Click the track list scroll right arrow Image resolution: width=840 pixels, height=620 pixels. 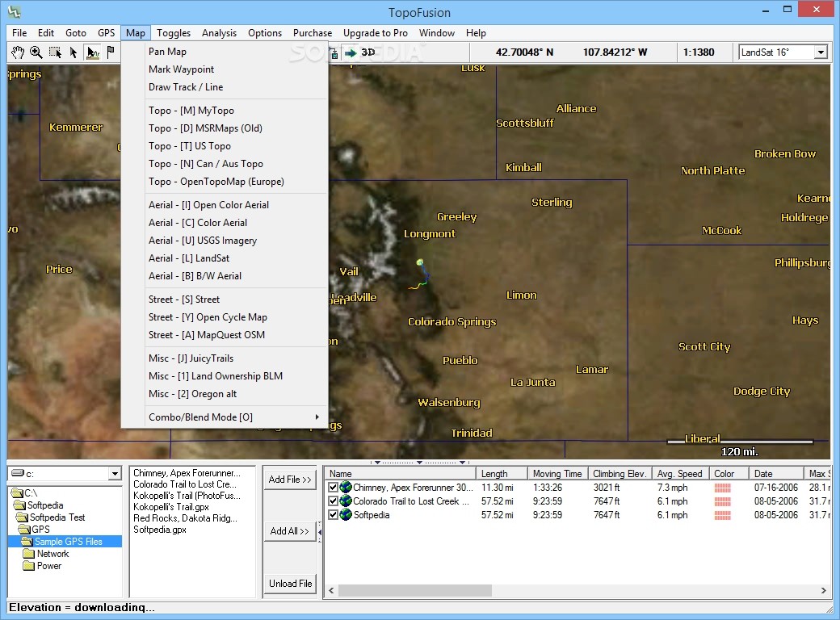click(x=823, y=590)
